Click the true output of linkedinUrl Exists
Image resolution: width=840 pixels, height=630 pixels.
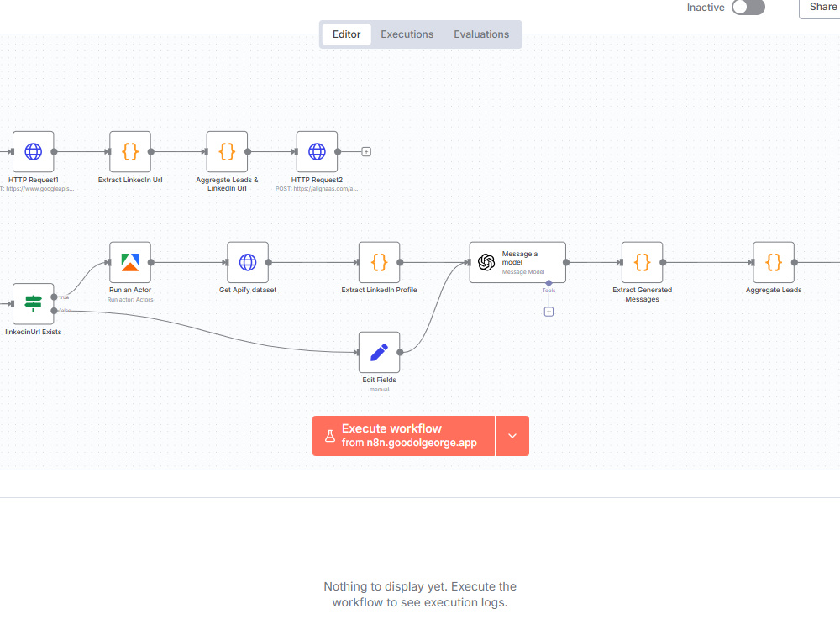click(x=54, y=297)
